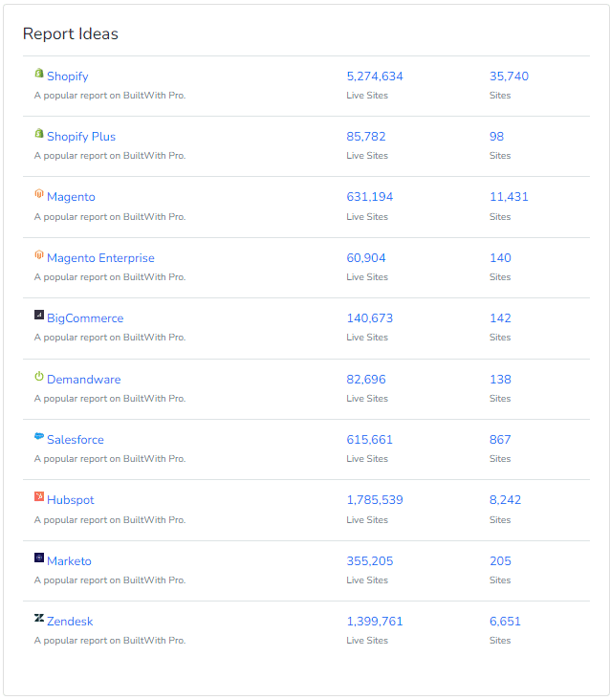610x700 pixels.
Task: Open the 205 Marketo sites count
Action: (x=500, y=561)
